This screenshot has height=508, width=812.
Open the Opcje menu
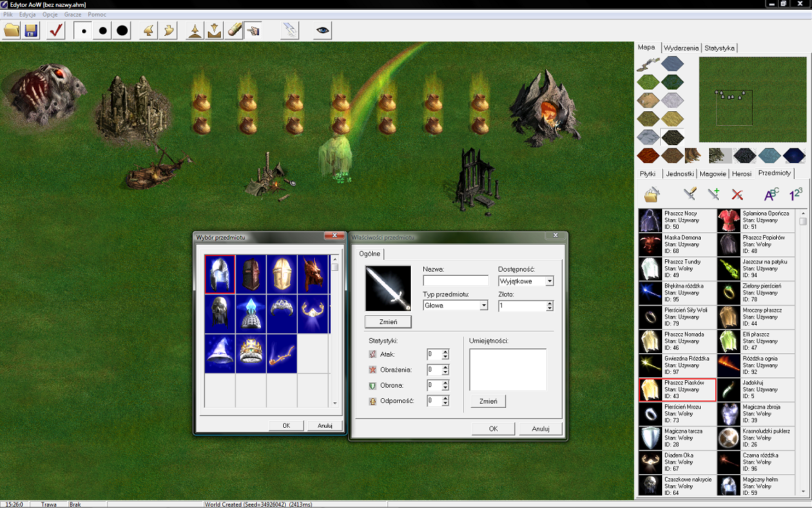coord(50,15)
